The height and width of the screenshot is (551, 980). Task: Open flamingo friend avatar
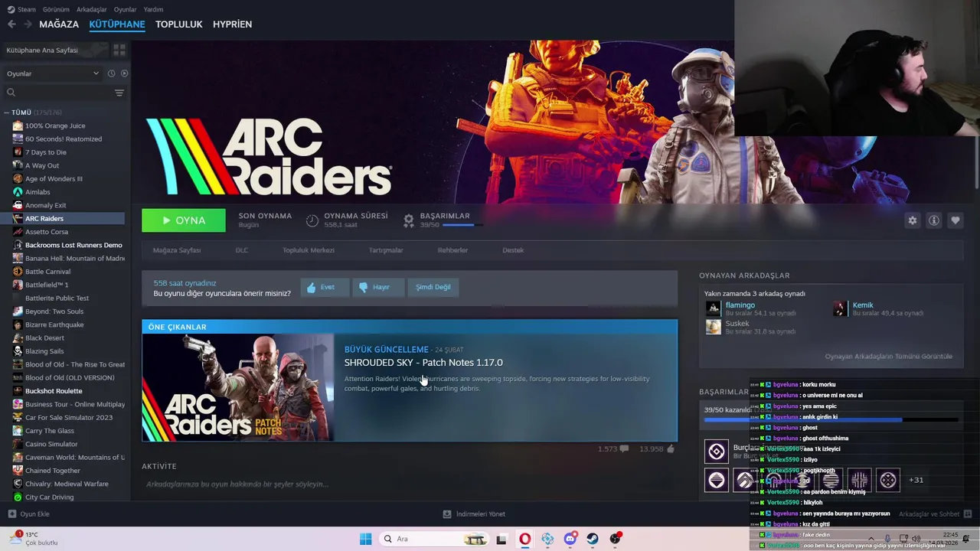pyautogui.click(x=713, y=308)
